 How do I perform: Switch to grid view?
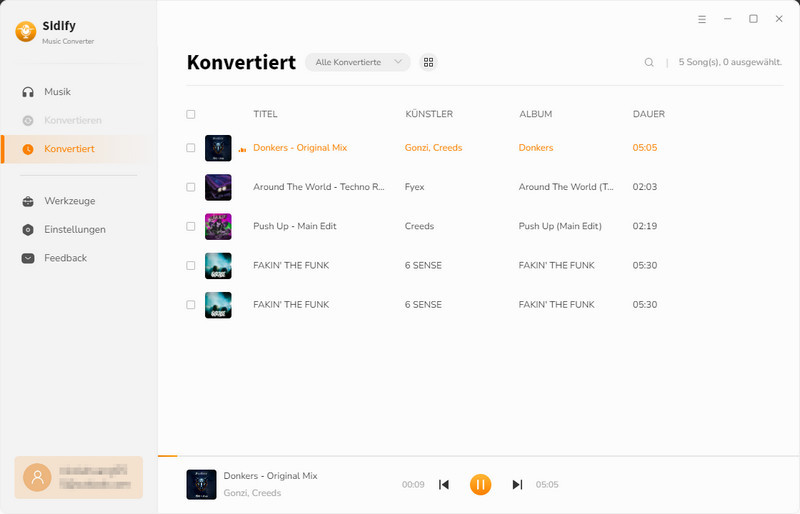coord(429,62)
